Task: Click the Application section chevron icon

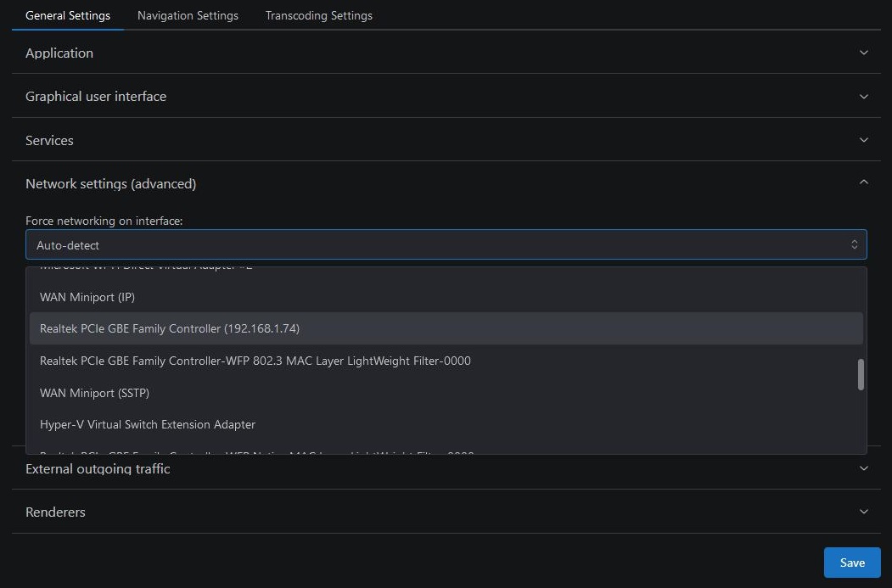Action: (x=863, y=53)
